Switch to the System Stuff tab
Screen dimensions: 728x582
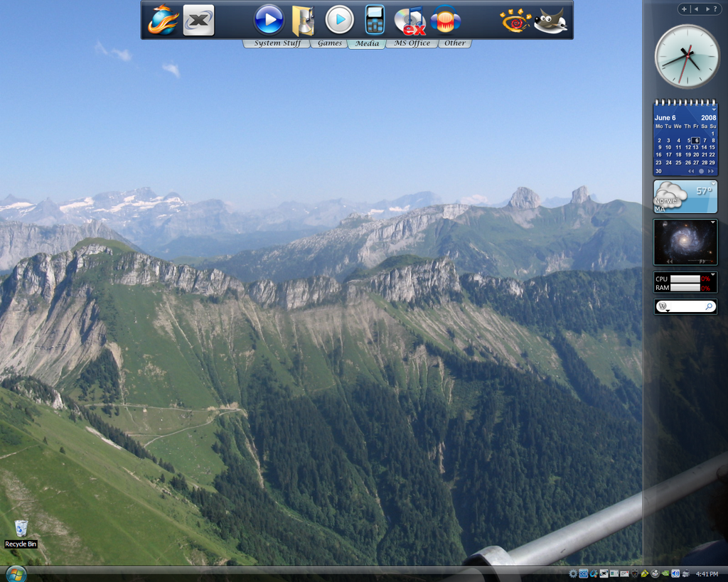coord(277,43)
